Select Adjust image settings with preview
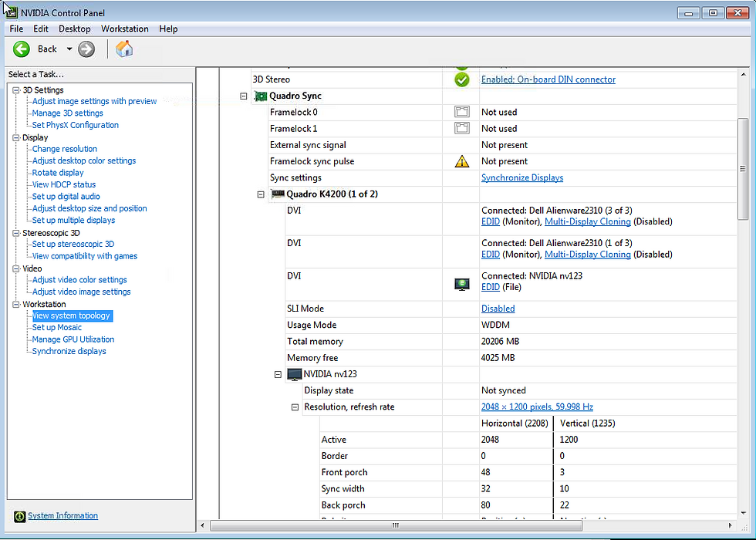756x540 pixels. pos(94,102)
